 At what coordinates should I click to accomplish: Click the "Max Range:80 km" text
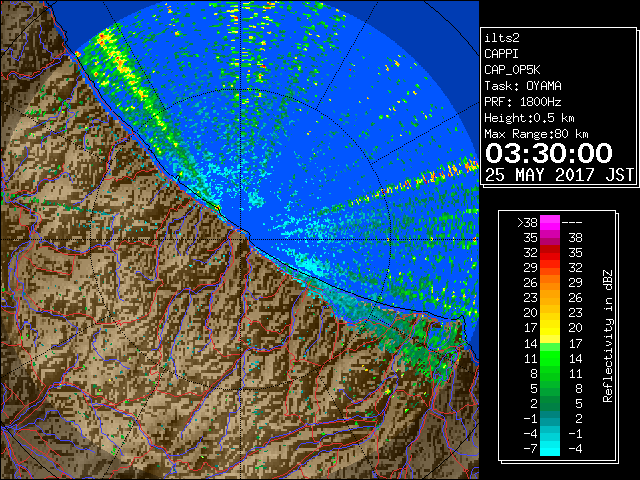click(536, 134)
